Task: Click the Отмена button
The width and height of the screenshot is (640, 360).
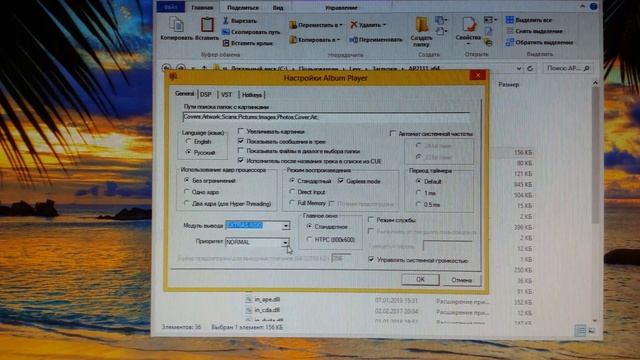Action: [461, 280]
